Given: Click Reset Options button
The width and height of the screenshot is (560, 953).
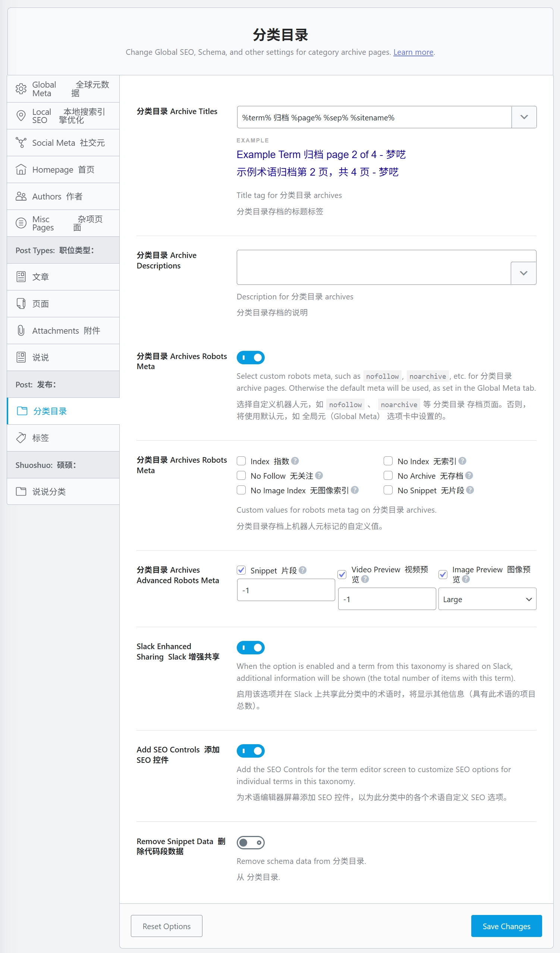Looking at the screenshot, I should click(x=166, y=926).
